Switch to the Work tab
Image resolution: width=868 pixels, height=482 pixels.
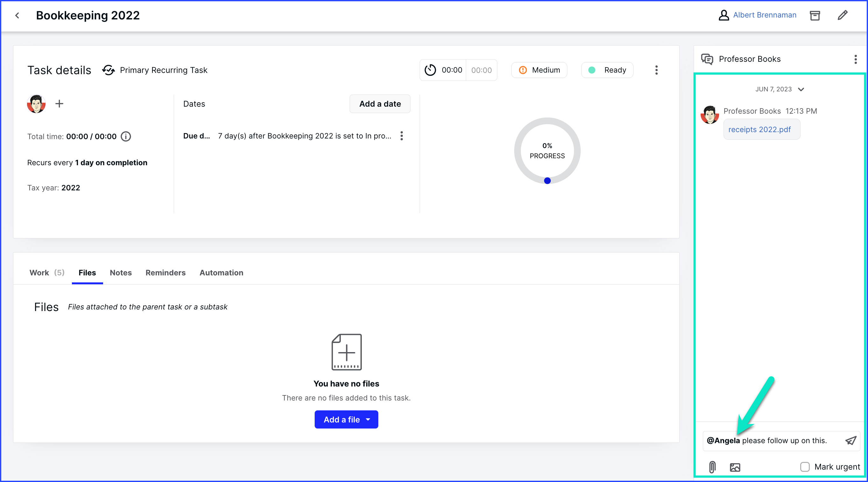click(47, 273)
